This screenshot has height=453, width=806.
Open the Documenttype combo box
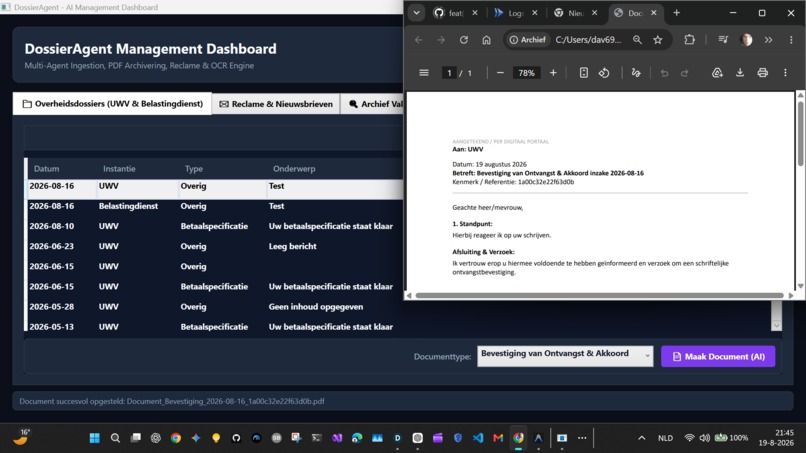(x=565, y=356)
